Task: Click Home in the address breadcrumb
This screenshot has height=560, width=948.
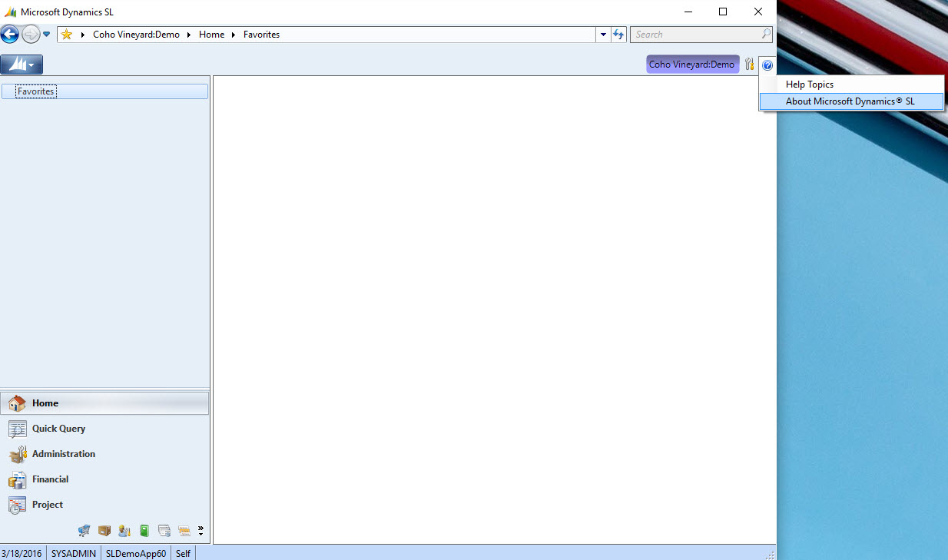Action: pos(211,35)
